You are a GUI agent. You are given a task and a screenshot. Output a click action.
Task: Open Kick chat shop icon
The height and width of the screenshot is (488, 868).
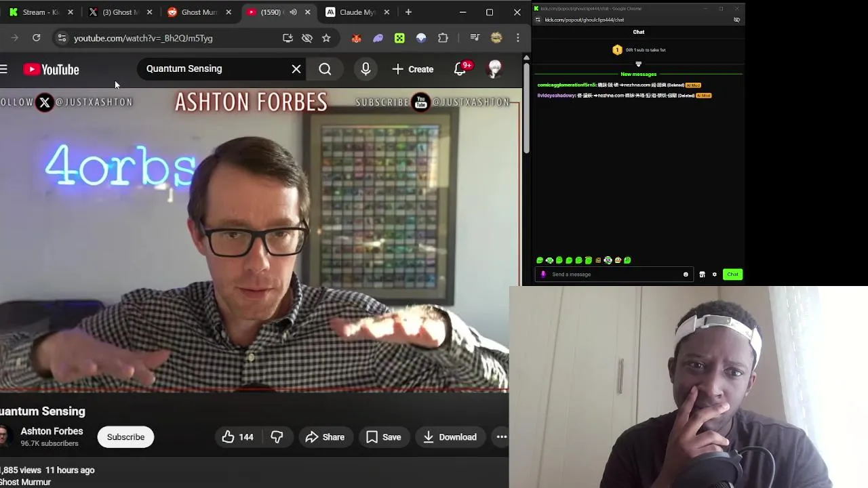pos(702,274)
